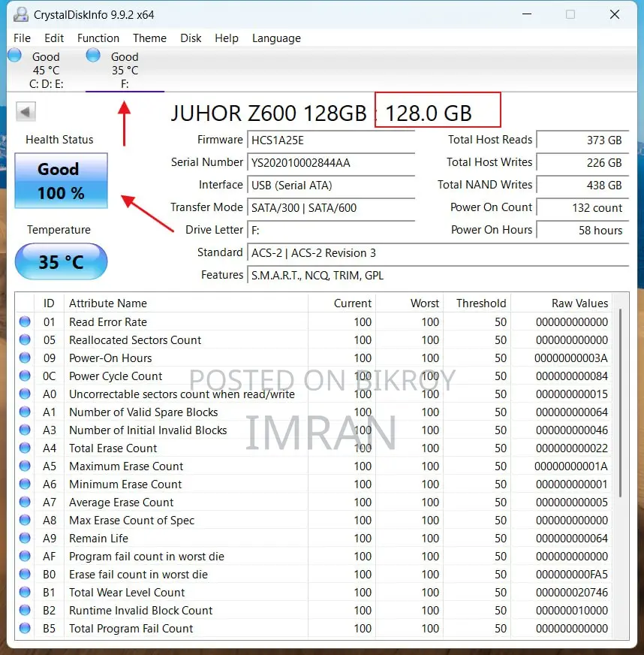
Task: Click raw value 000000000084
Action: (x=572, y=376)
